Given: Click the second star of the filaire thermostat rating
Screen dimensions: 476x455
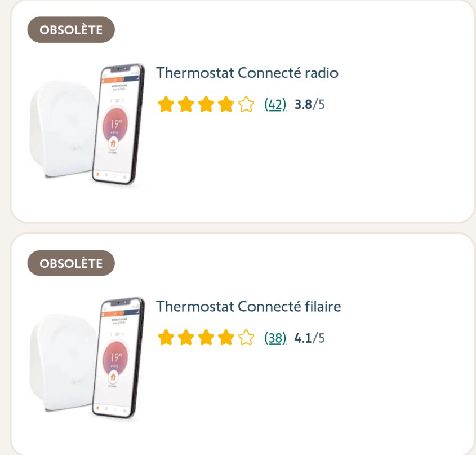Looking at the screenshot, I should 185,338.
